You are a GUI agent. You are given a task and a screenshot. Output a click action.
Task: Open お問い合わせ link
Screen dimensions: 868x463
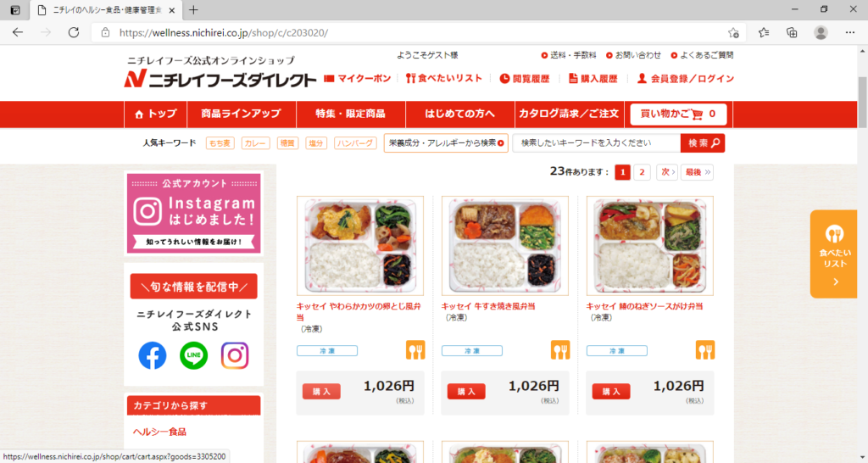pos(633,55)
